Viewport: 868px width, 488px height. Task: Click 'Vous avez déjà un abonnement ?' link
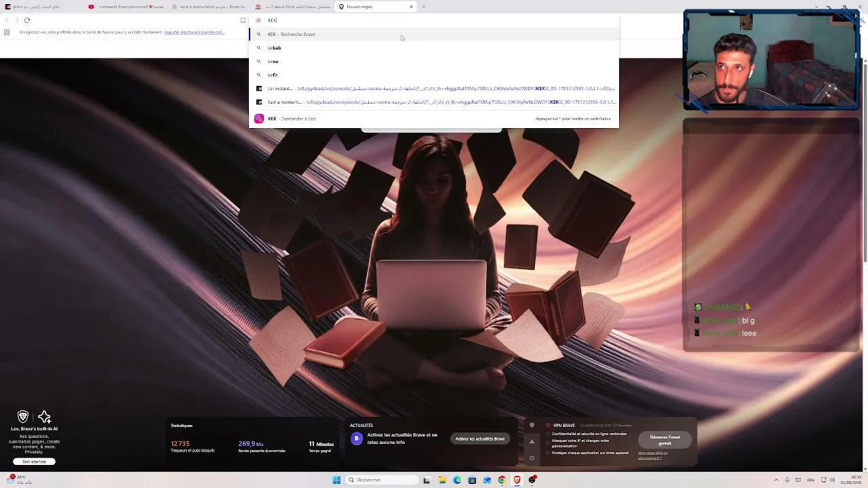653,455
